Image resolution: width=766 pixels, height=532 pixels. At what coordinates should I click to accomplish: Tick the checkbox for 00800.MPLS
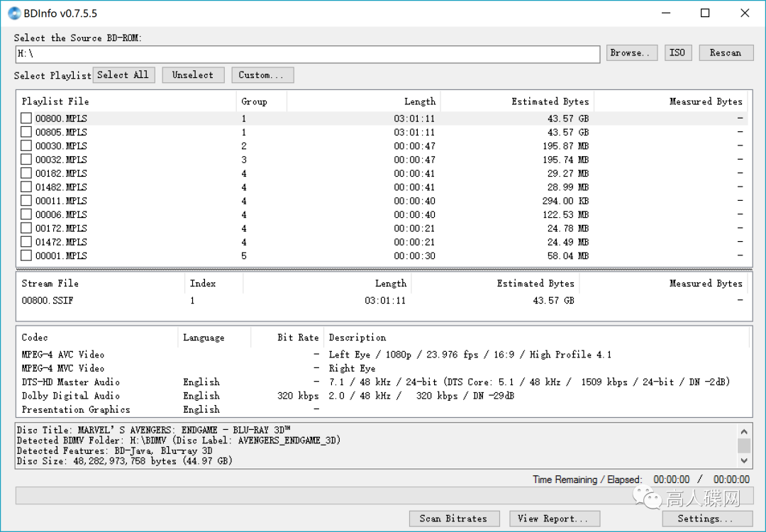[x=26, y=118]
